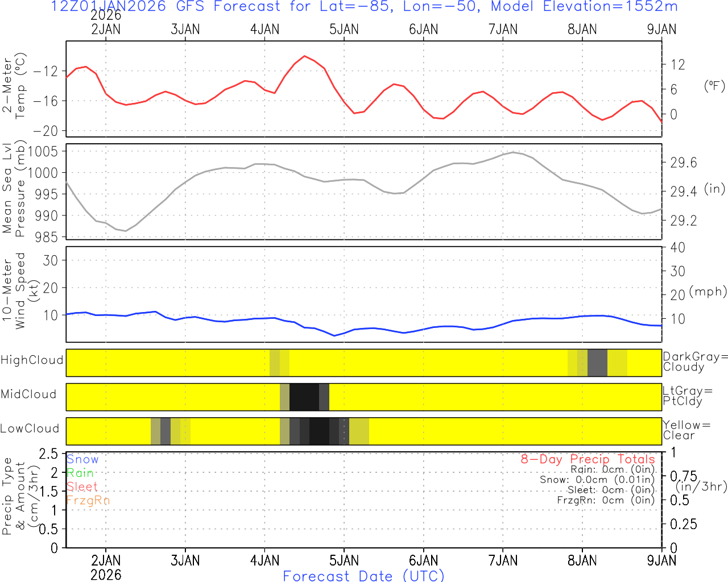Click the blue Snow legend label

pyautogui.click(x=82, y=459)
